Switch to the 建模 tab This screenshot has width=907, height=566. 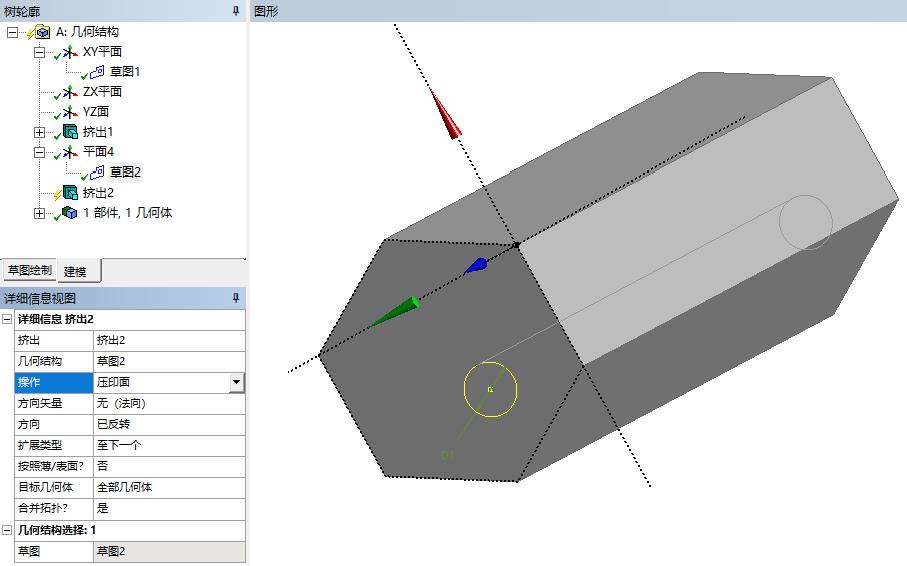pyautogui.click(x=76, y=271)
